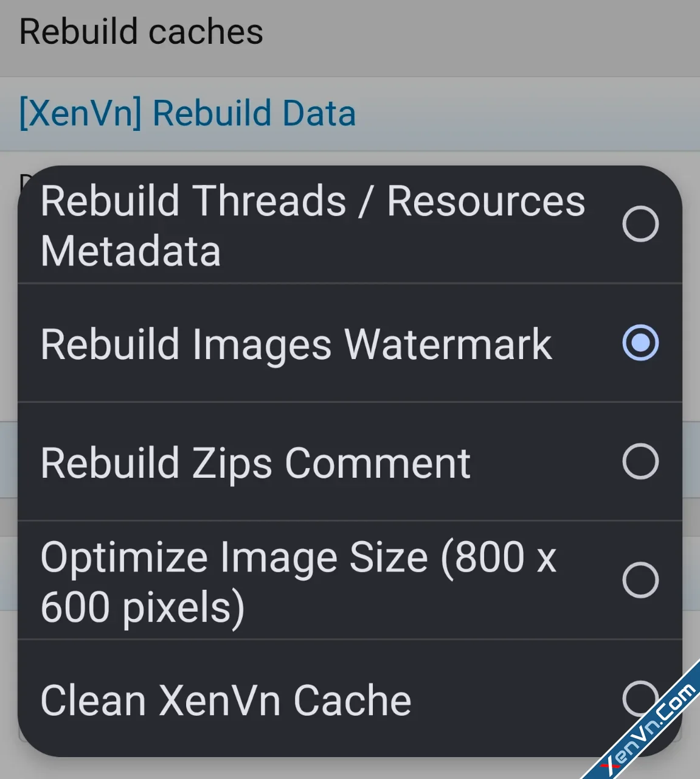Choose the Optimize Image Size radio circle
The width and height of the screenshot is (700, 779).
pos(640,580)
